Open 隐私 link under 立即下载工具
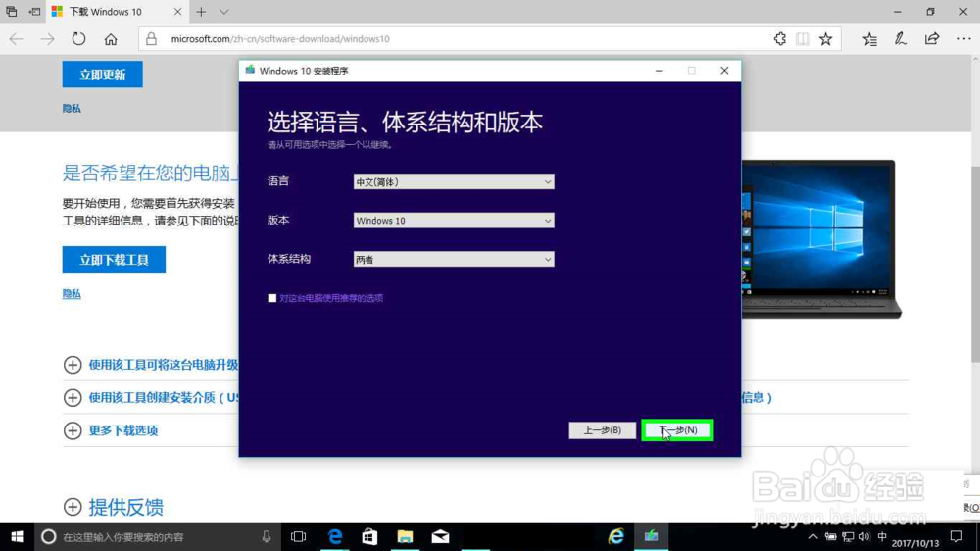Image resolution: width=980 pixels, height=551 pixels. pos(72,293)
